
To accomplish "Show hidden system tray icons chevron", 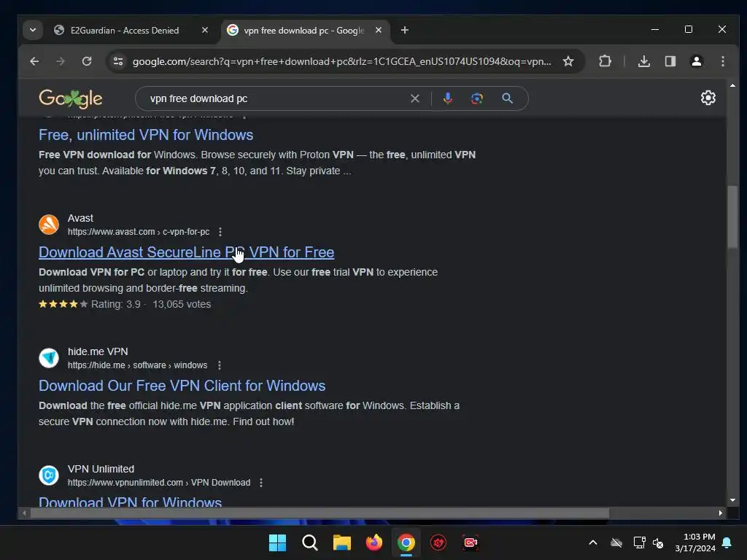I will click(x=593, y=542).
